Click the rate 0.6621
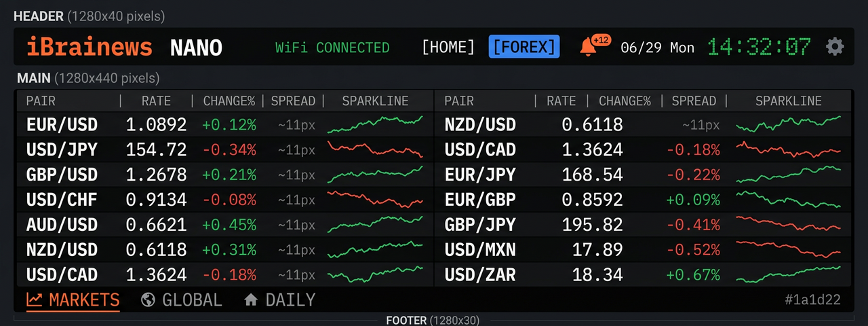Image resolution: width=868 pixels, height=326 pixels. [156, 225]
